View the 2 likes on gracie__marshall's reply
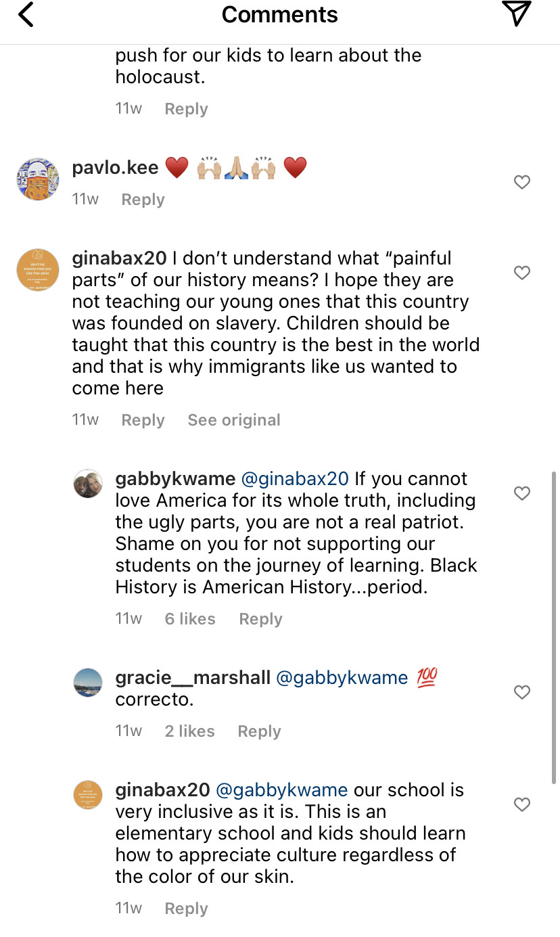This screenshot has height=937, width=560. (189, 731)
